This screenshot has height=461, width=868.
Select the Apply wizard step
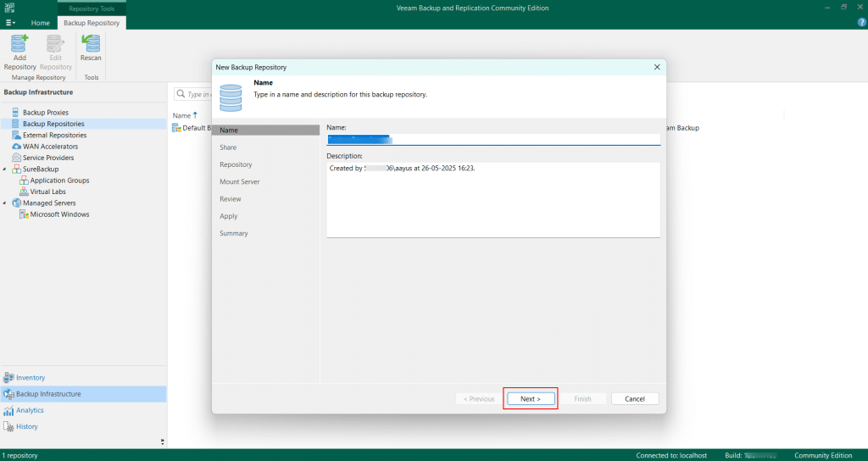pos(229,216)
